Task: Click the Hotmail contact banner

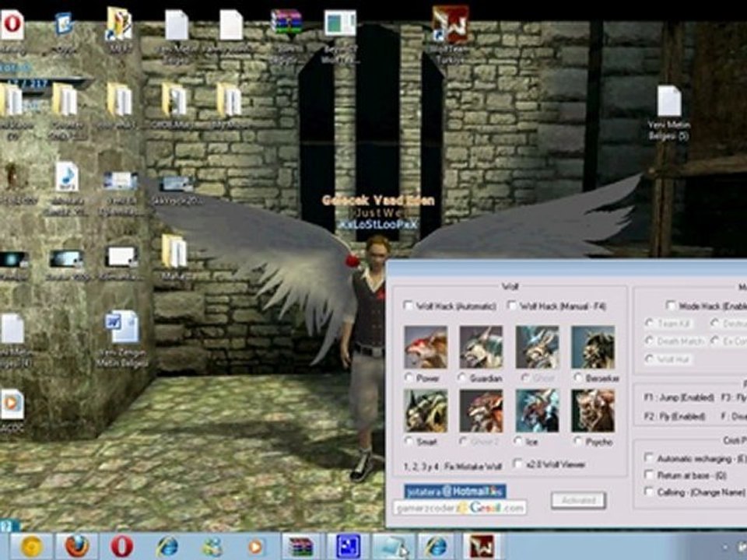Action: (x=455, y=491)
